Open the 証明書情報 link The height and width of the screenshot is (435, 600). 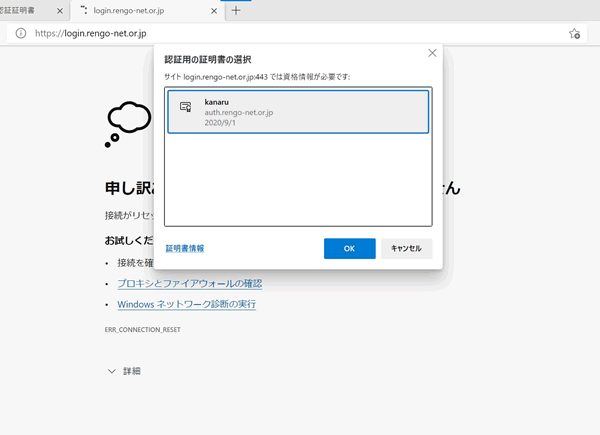point(185,248)
